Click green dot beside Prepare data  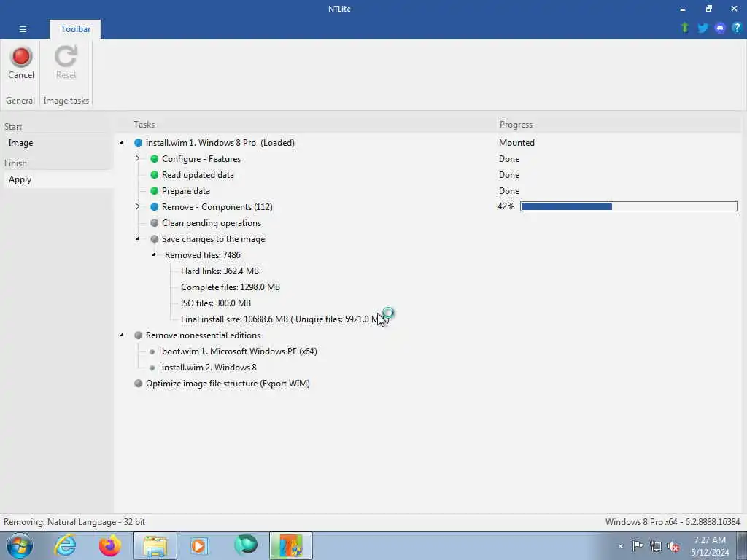point(155,191)
